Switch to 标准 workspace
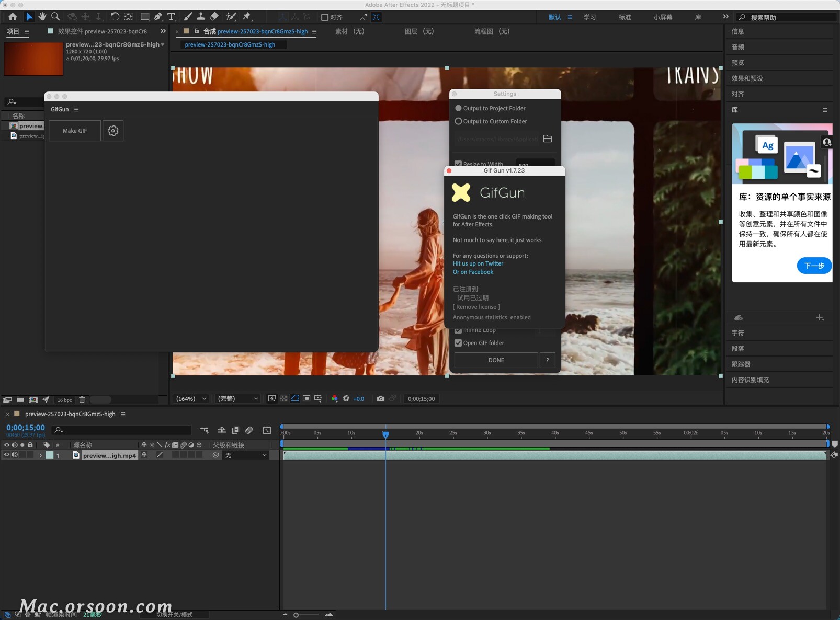Viewport: 840px width, 620px height. [625, 17]
